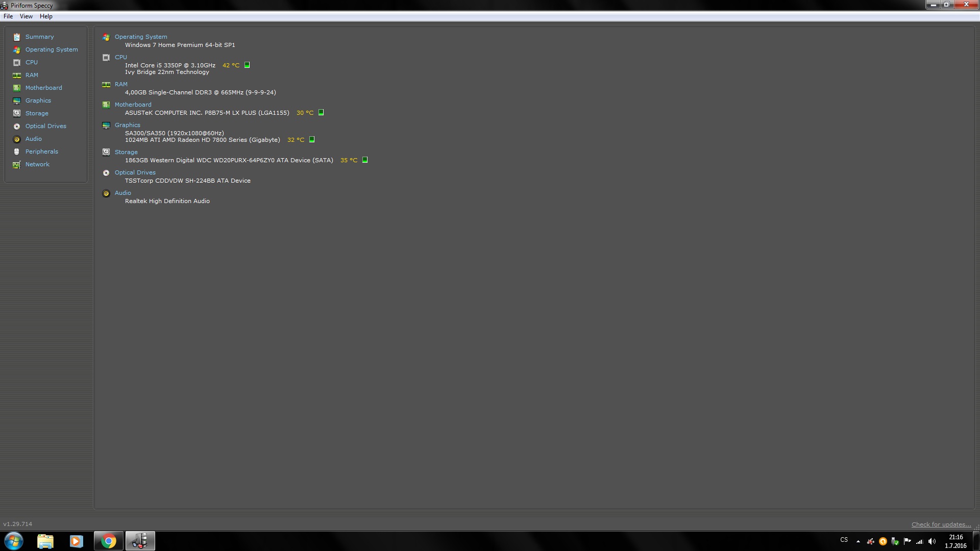Image resolution: width=980 pixels, height=551 pixels.
Task: Click 'SA300/SA350 (1920x1080@60Hz)' monitor text
Action: (175, 133)
